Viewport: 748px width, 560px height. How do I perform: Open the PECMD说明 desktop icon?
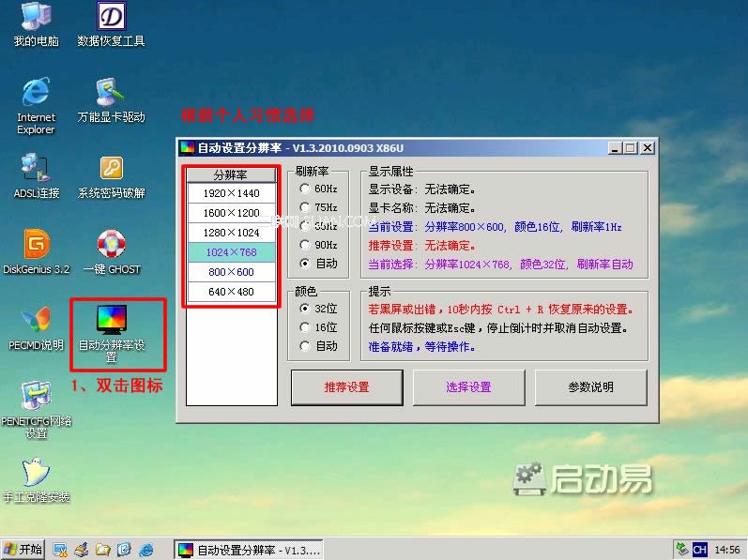pyautogui.click(x=36, y=328)
